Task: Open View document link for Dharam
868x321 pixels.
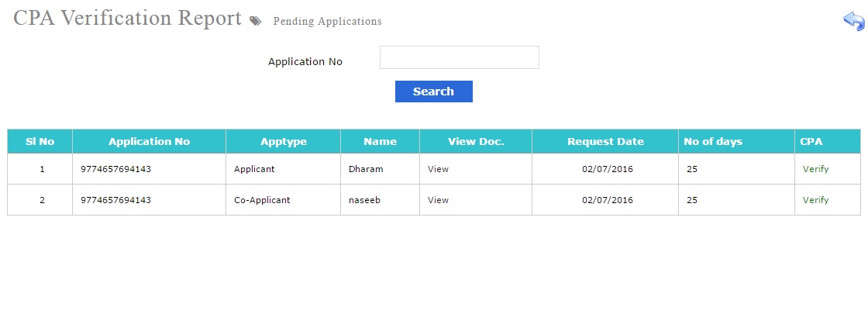Action: tap(438, 169)
